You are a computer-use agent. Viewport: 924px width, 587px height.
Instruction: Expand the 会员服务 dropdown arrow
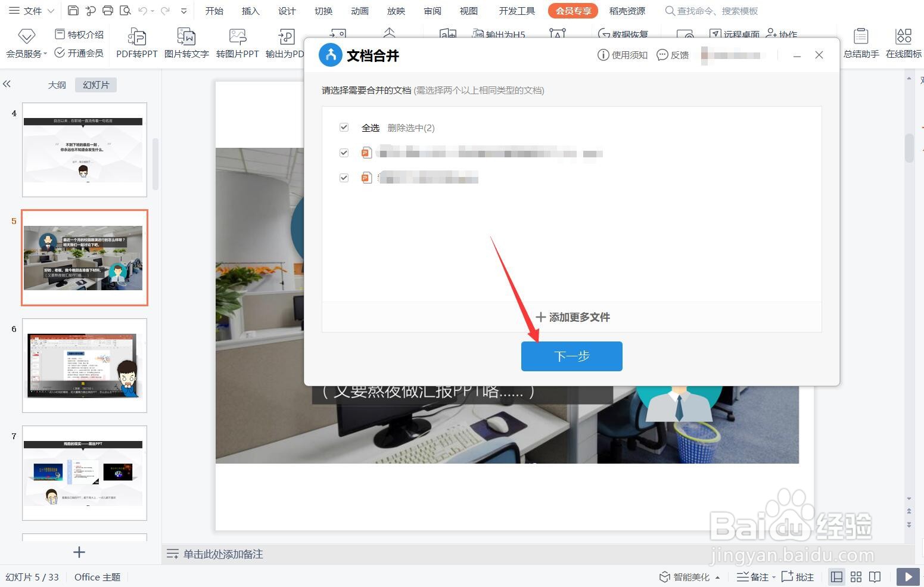coord(45,54)
